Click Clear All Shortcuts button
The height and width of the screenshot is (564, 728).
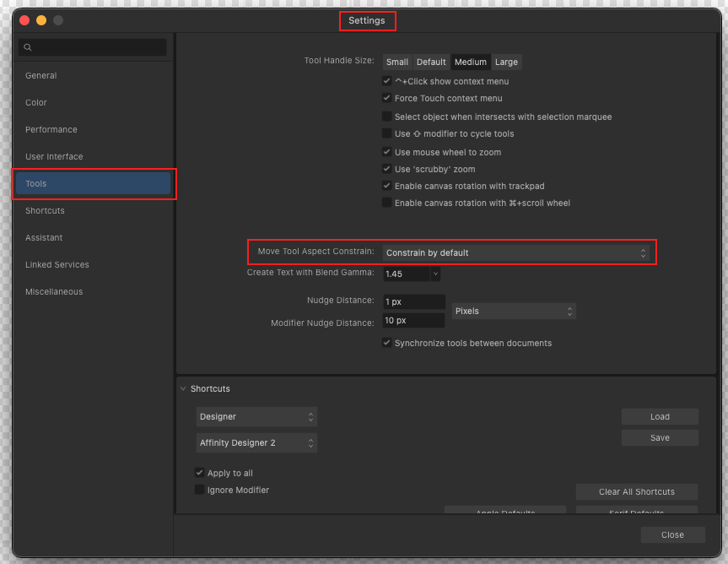point(636,491)
